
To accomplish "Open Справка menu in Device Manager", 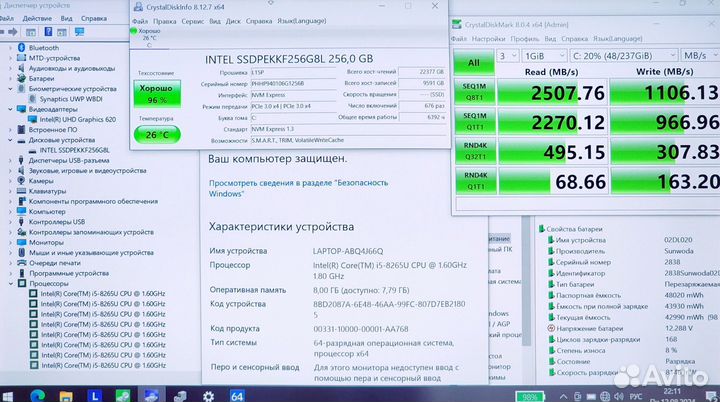I will [94, 18].
